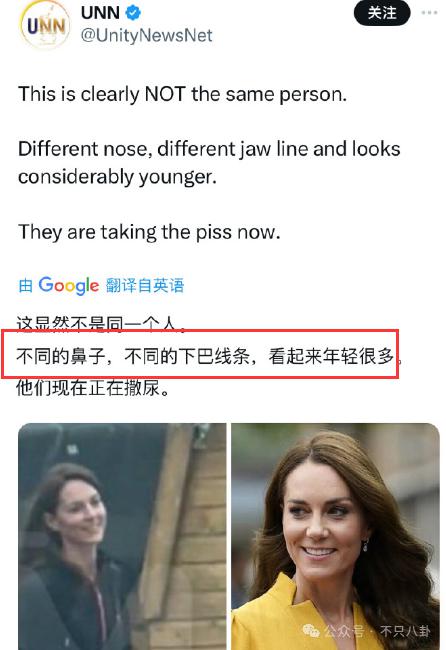Click the 翻译自英语 translation link
Viewport: 446px width, 650px height.
click(x=145, y=285)
